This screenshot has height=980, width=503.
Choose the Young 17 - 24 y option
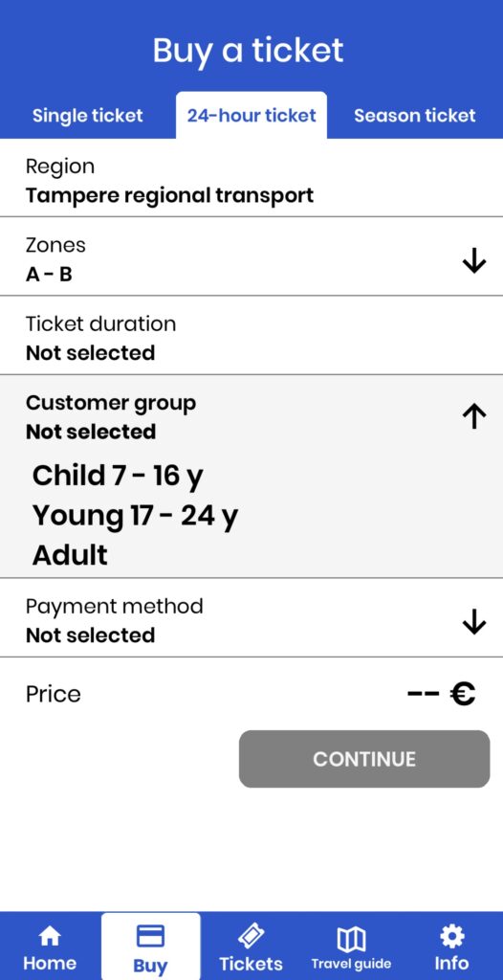(x=135, y=516)
